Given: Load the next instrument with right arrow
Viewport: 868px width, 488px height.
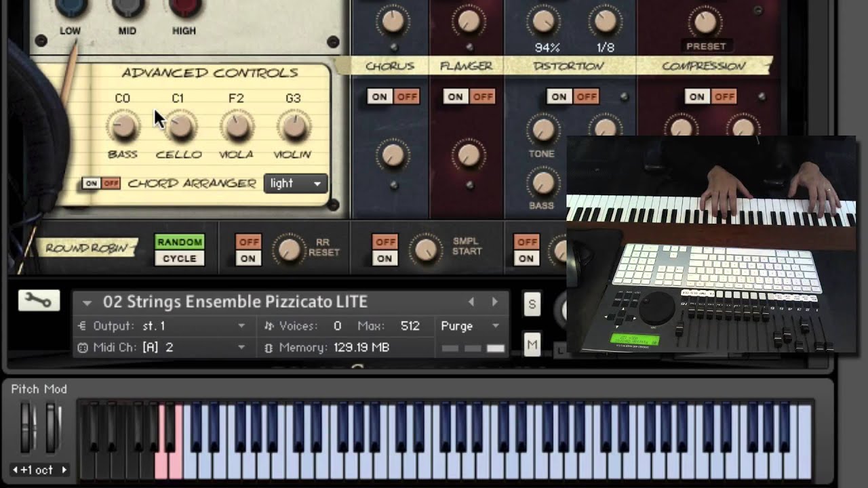Looking at the screenshot, I should (495, 302).
